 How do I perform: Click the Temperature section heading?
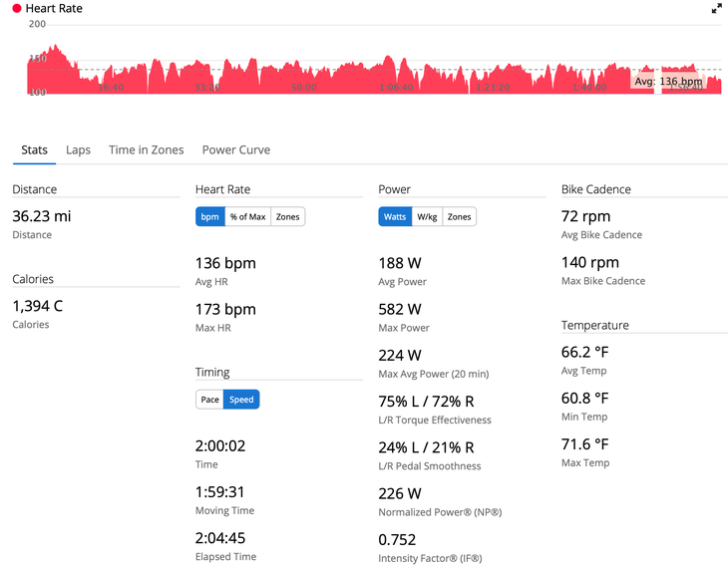click(594, 325)
